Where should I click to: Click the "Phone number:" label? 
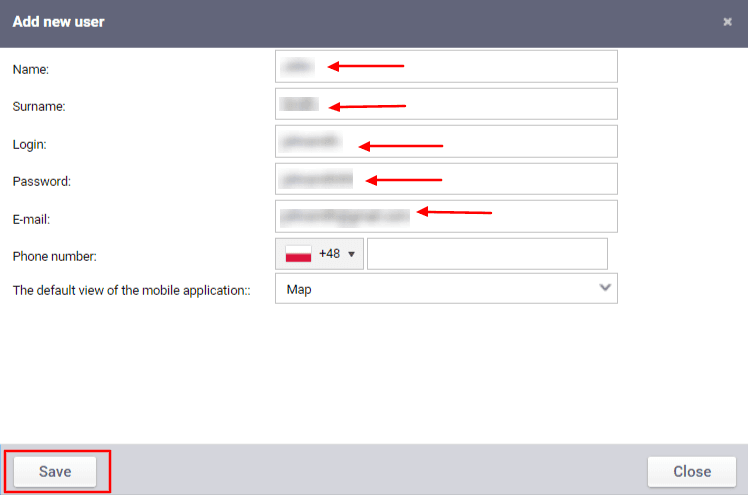[54, 257]
